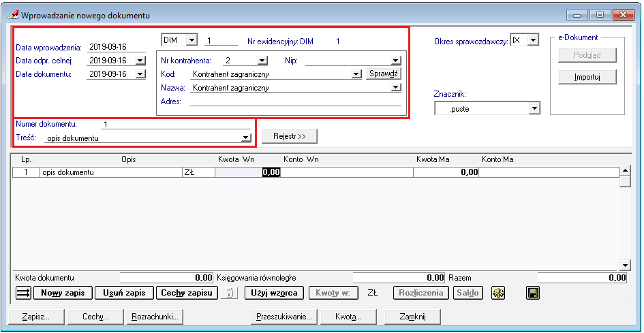
Task: Expand the Nr kontrahenta dropdown
Action: [262, 61]
